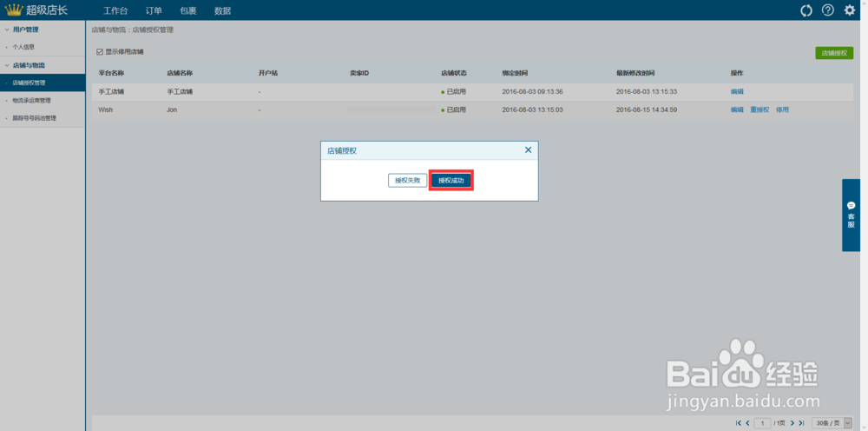Click the refresh sync icon in header
The height and width of the screenshot is (431, 868).
coord(806,10)
